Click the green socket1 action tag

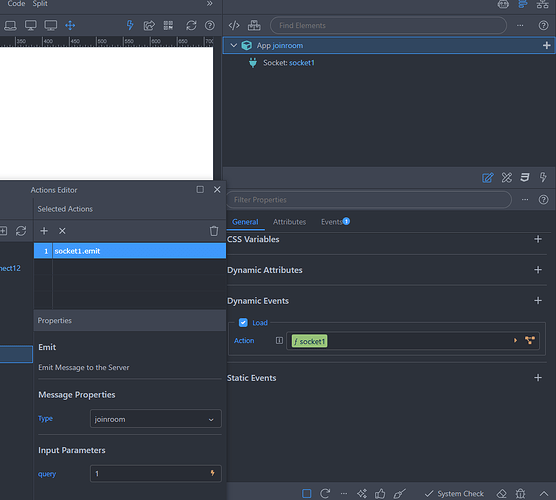[x=309, y=341]
